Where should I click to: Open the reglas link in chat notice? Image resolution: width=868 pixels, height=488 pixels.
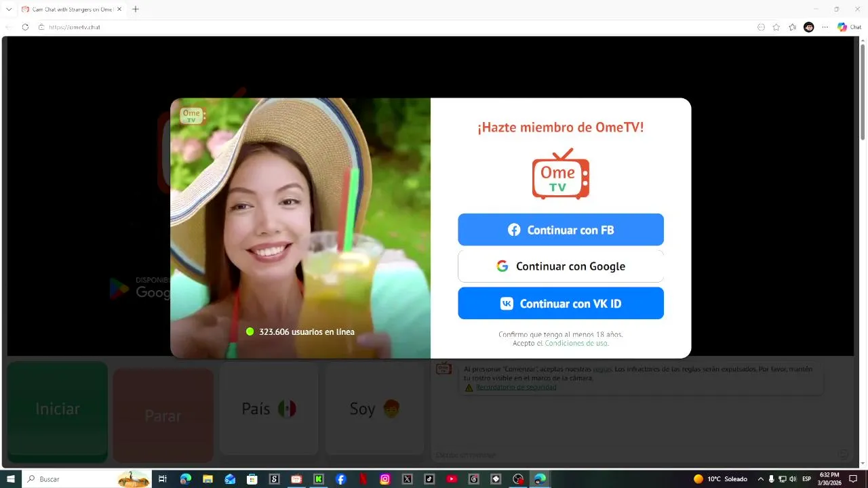[x=602, y=369]
